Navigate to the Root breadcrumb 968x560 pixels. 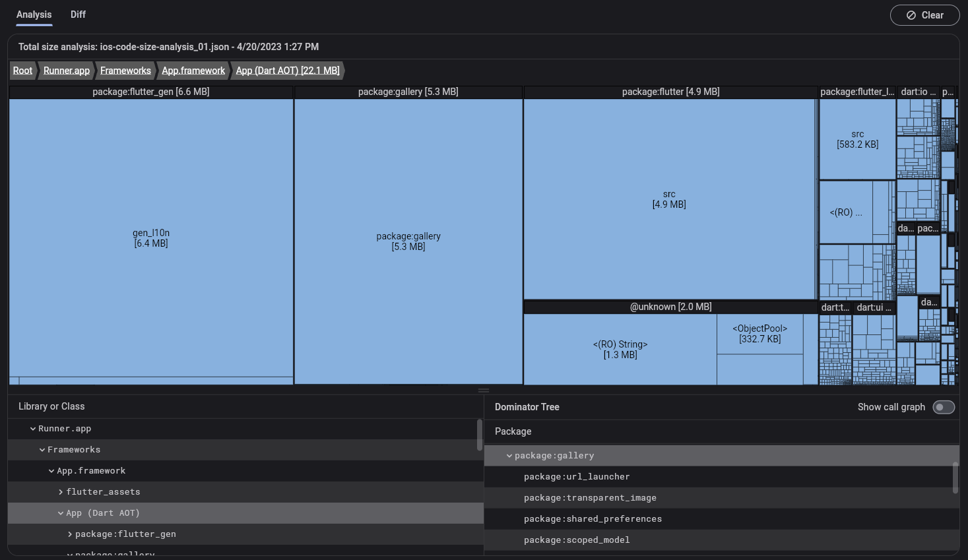(22, 70)
